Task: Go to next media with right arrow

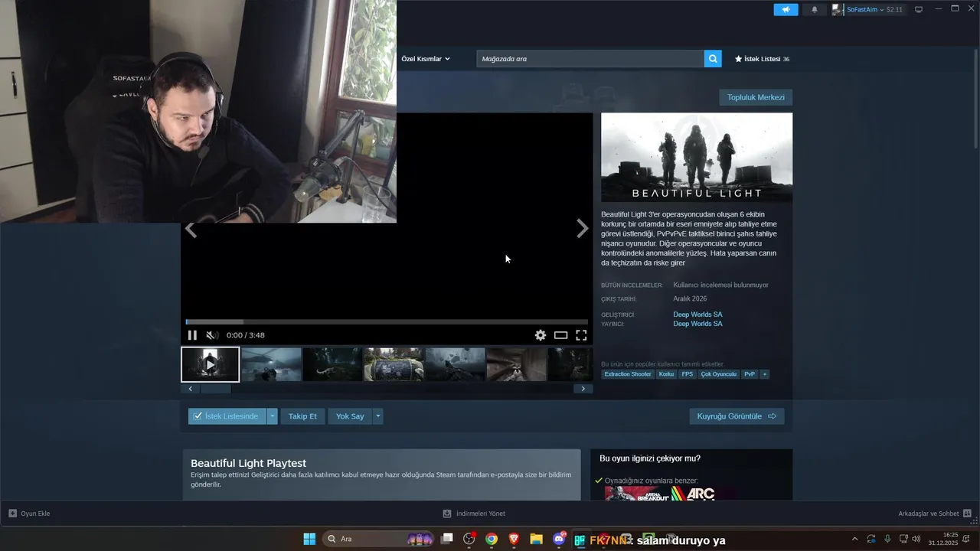Action: coord(583,228)
